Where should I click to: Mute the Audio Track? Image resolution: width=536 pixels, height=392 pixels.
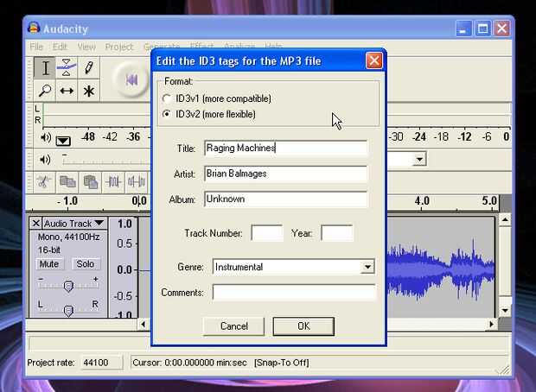pos(49,264)
